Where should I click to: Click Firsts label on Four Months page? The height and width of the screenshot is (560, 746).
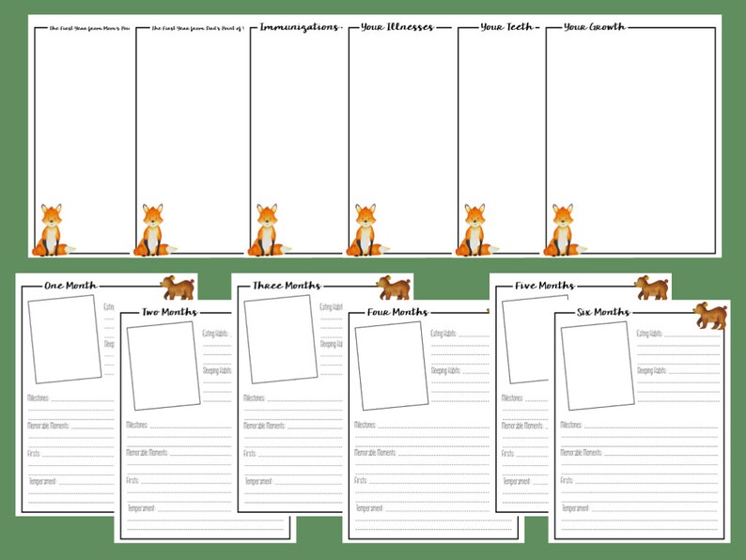point(360,480)
